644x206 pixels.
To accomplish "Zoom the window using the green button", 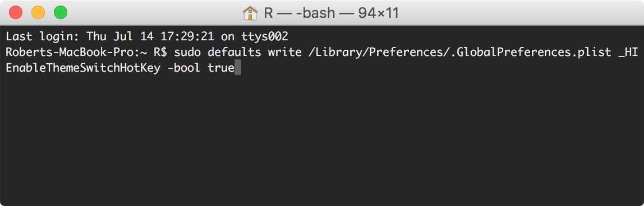I will coord(61,13).
